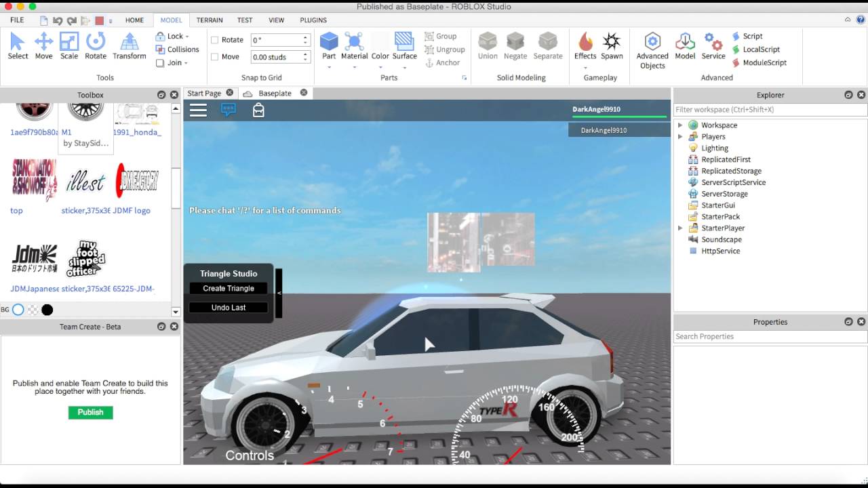
Task: Select the black background swatch in Toolbox
Action: (x=47, y=310)
